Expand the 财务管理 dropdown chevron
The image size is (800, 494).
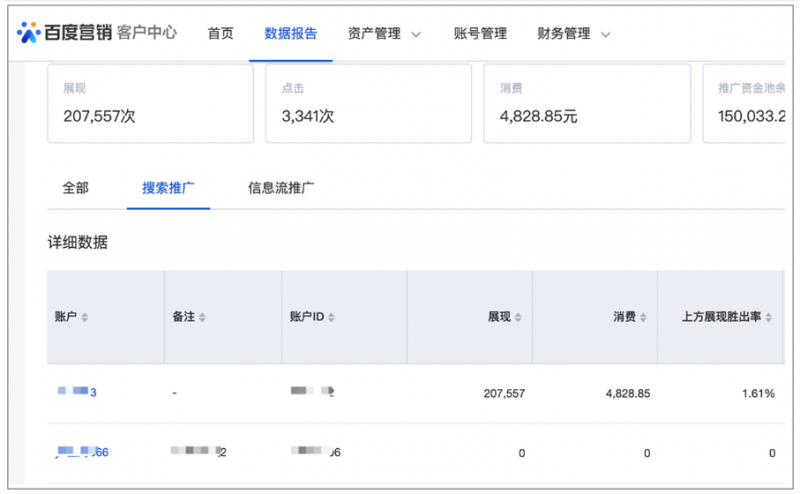point(606,35)
